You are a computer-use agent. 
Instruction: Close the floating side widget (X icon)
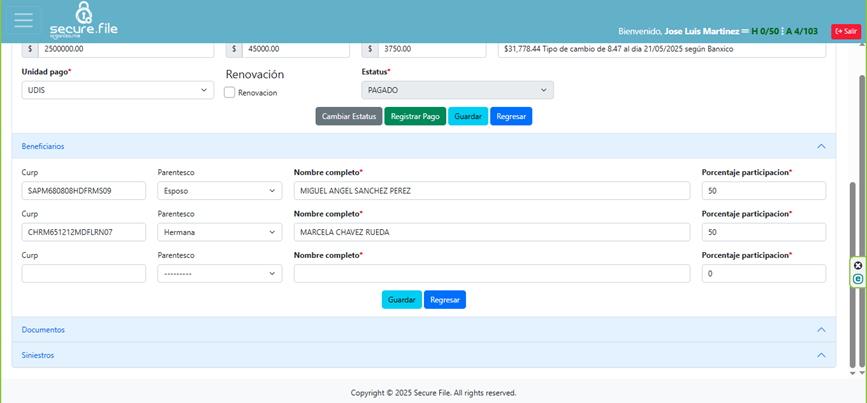click(857, 266)
